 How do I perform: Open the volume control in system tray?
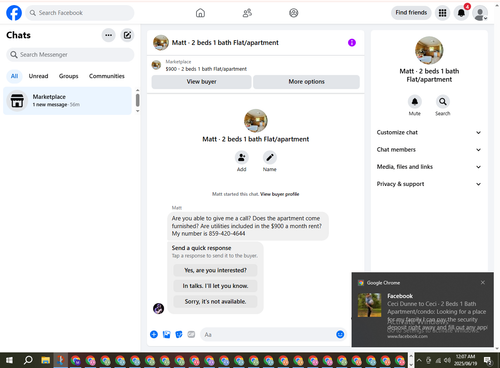pyautogui.click(x=447, y=360)
